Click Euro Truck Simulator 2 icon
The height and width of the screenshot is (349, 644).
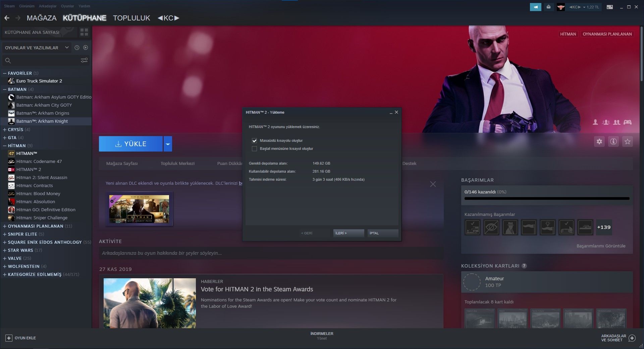(x=11, y=81)
